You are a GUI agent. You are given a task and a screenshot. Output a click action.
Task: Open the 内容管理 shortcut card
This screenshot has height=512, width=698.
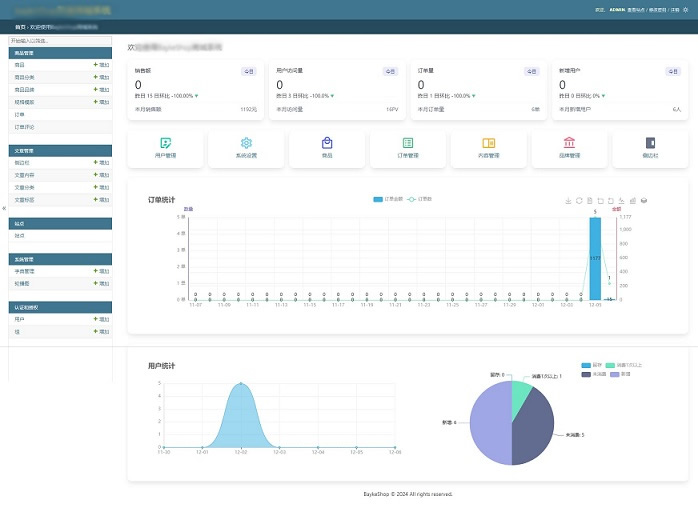pos(488,148)
